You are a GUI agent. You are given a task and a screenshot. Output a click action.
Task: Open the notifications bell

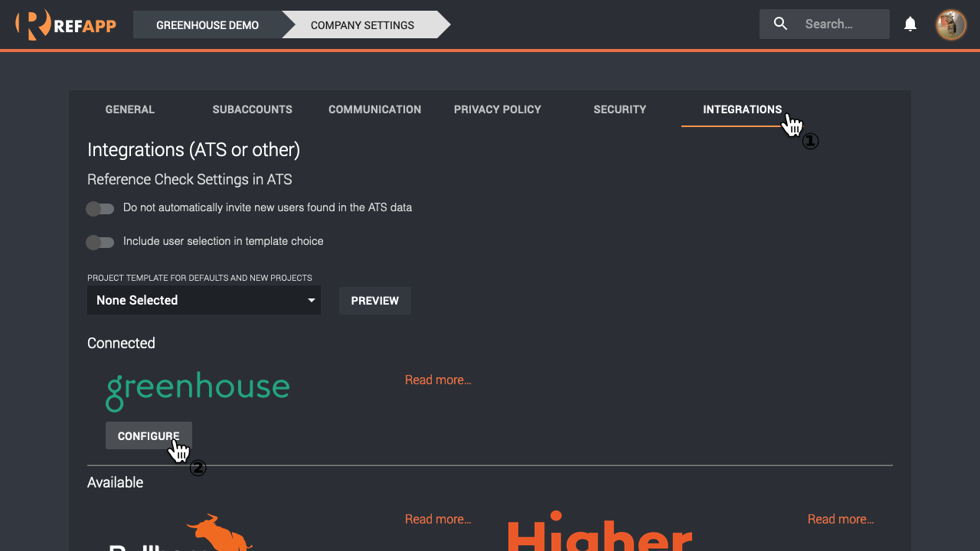click(910, 24)
